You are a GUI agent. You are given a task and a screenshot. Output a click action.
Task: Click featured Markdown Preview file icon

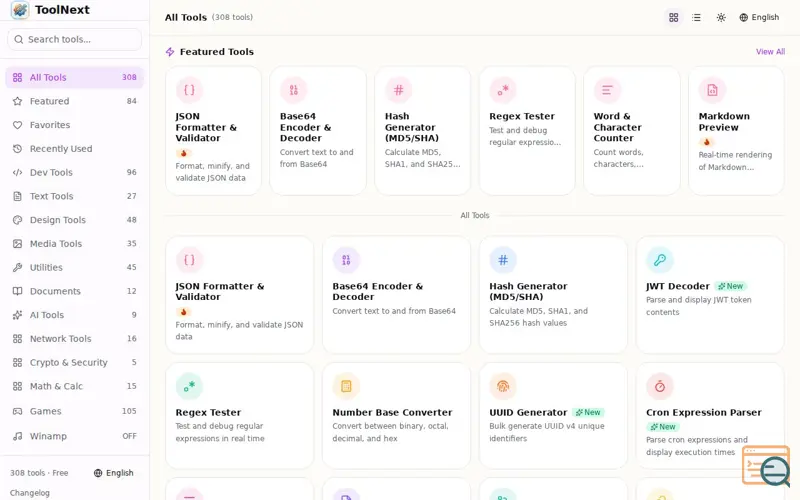[712, 90]
